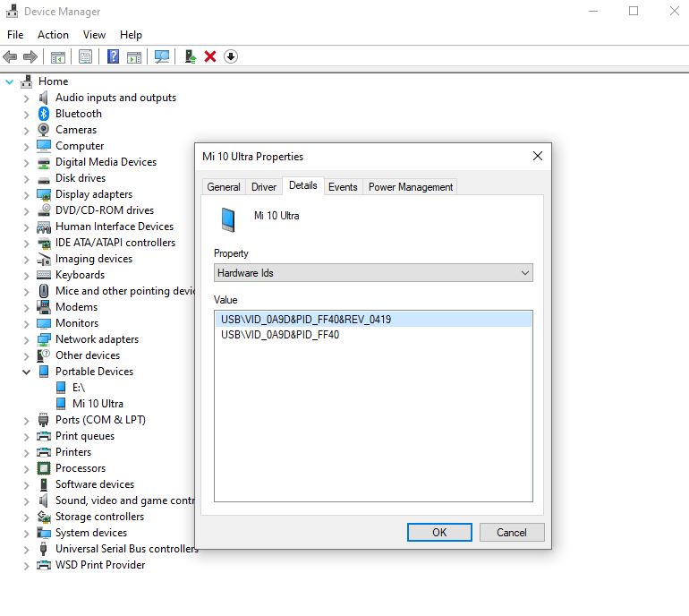Click the Cancel button

tap(512, 533)
